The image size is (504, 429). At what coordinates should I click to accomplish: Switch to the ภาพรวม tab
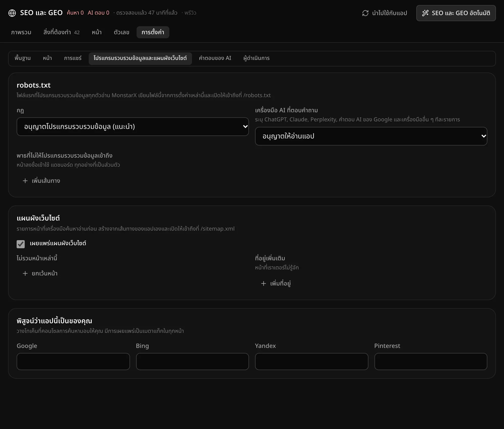pos(21,32)
